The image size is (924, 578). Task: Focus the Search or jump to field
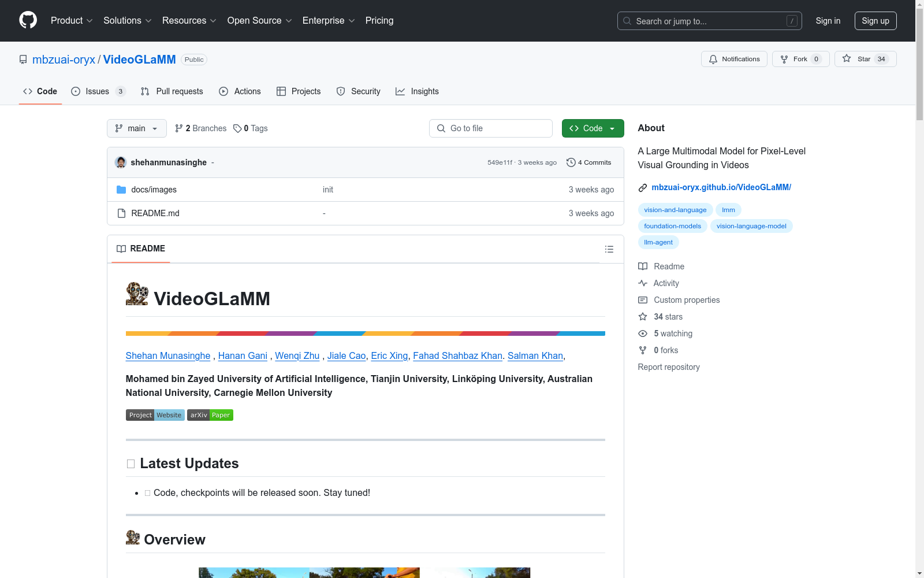pos(710,21)
